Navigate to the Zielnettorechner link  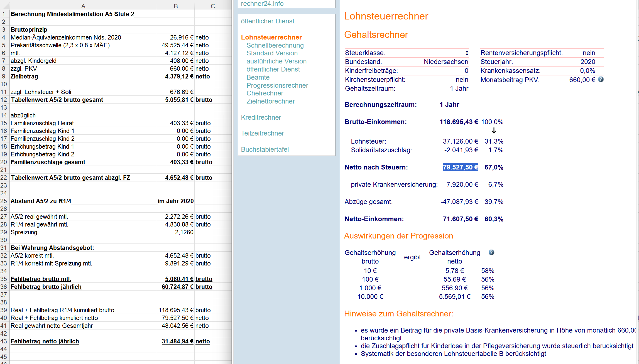click(270, 101)
